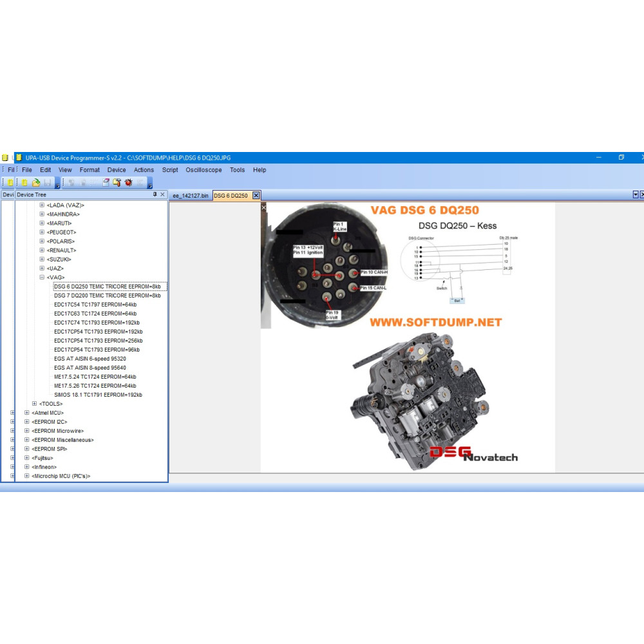Open the Help menu

point(260,169)
